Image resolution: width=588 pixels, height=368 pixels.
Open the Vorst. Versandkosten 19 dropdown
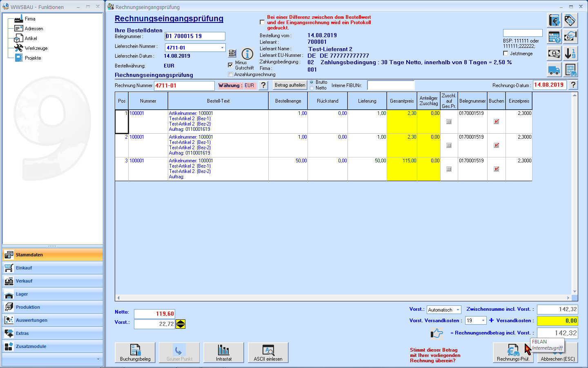[483, 321]
